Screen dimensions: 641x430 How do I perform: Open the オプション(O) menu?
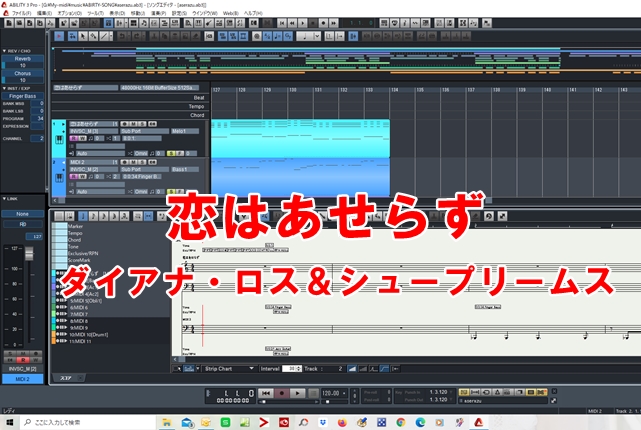pos(69,13)
